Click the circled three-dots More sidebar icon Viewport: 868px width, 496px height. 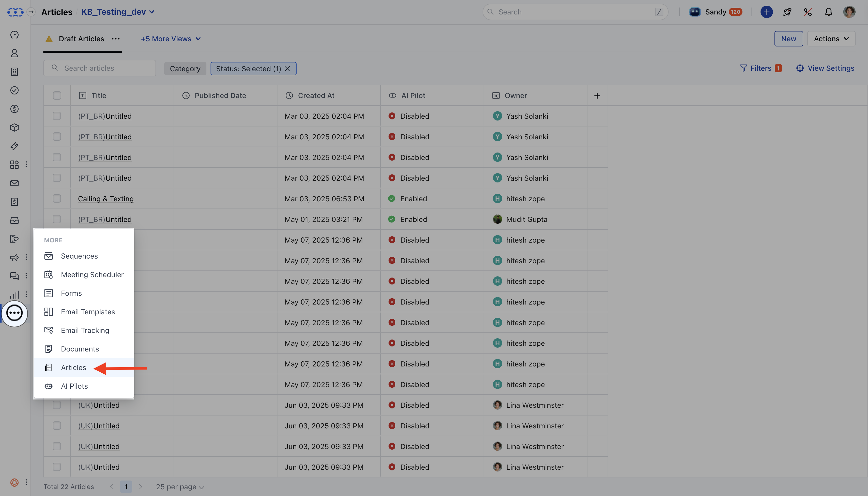point(14,313)
